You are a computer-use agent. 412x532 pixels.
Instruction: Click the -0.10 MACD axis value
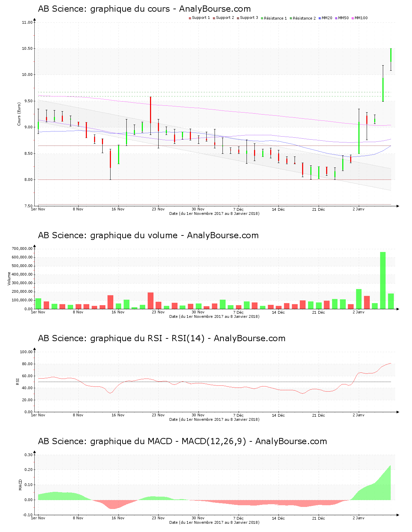28,515
